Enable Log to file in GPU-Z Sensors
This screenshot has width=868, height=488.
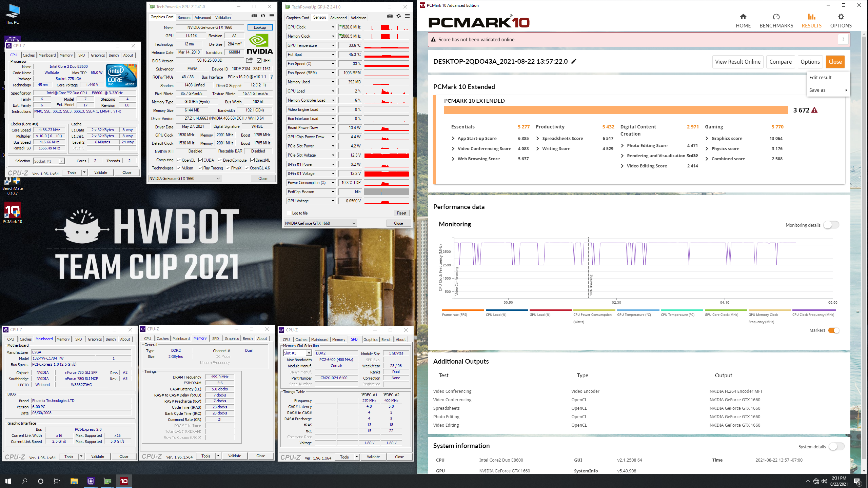(289, 213)
